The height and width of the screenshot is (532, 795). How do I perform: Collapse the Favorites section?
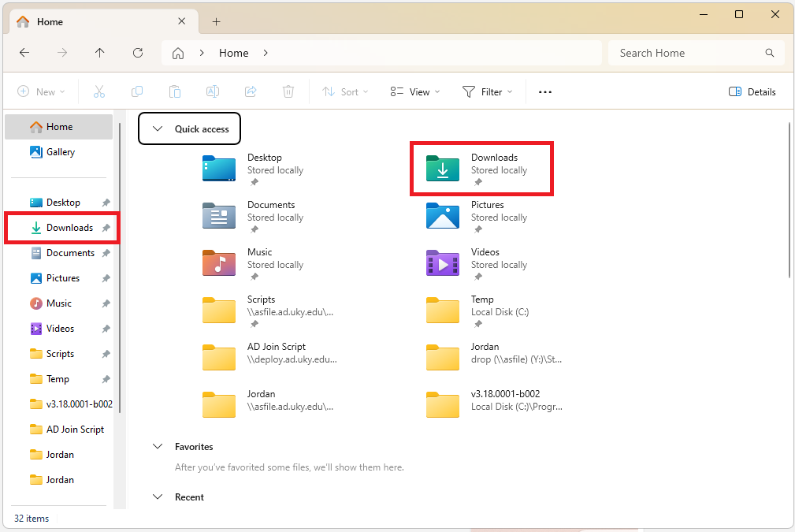[x=158, y=447]
